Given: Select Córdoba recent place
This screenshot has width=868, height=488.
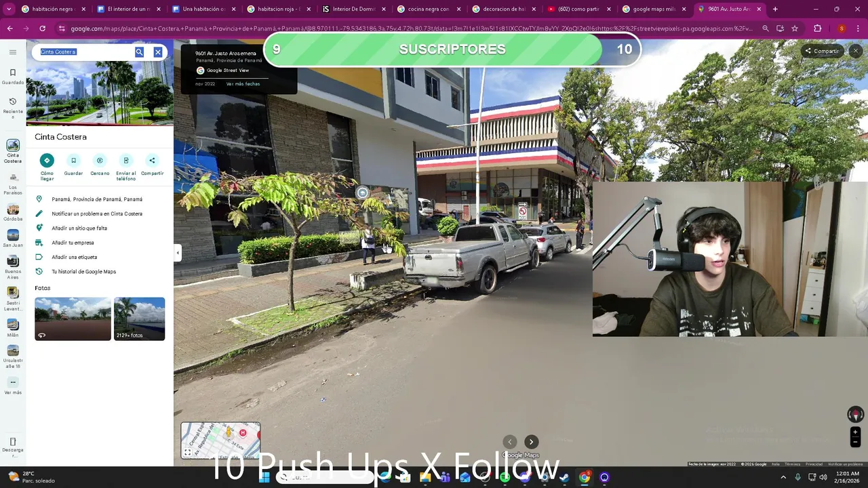Looking at the screenshot, I should [x=13, y=213].
